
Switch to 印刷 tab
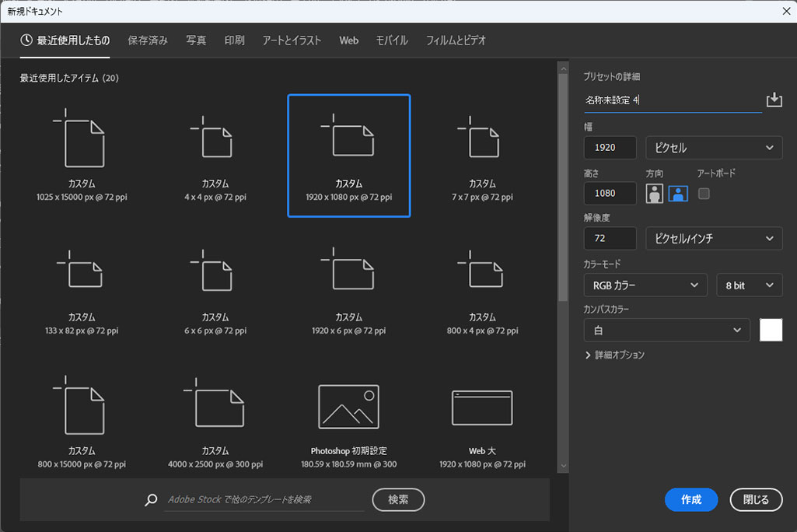234,40
